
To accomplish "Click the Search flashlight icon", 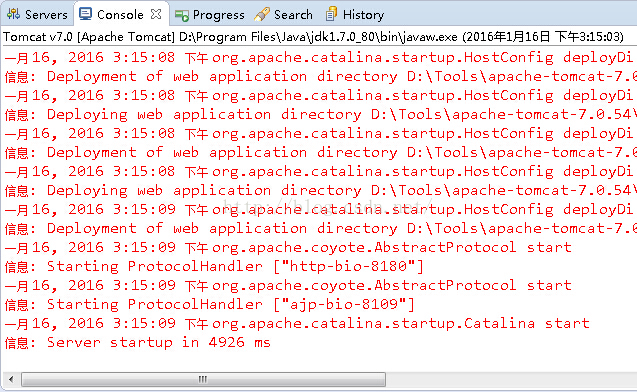I will tap(262, 14).
